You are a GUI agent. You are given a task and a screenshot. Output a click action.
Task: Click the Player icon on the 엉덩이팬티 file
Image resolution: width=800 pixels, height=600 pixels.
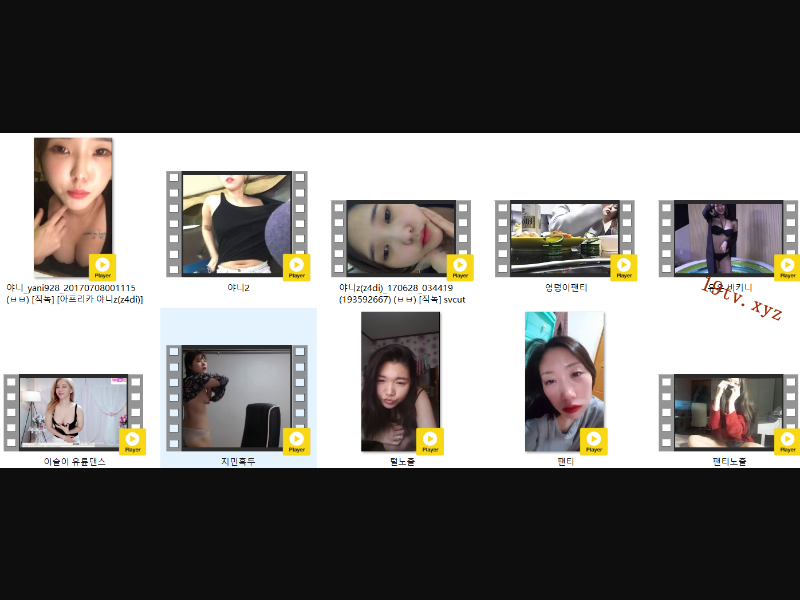623,267
